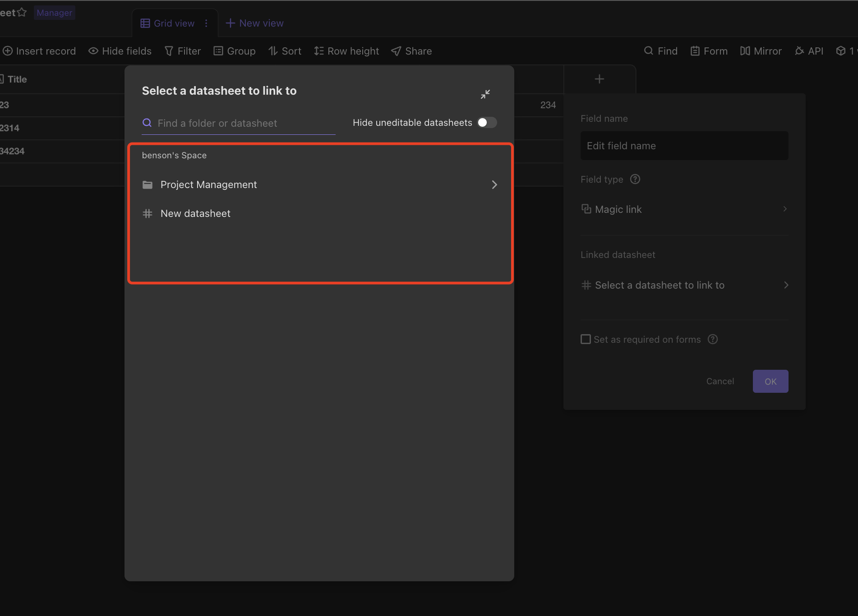Click the API robot icon
Image resolution: width=858 pixels, height=616 pixels.
(x=799, y=51)
